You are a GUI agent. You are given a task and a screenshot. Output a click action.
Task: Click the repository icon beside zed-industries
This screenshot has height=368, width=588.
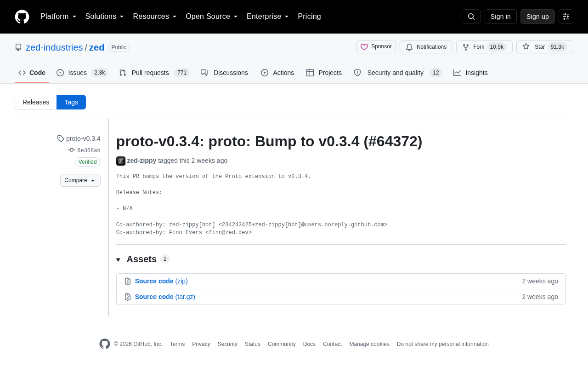18,47
